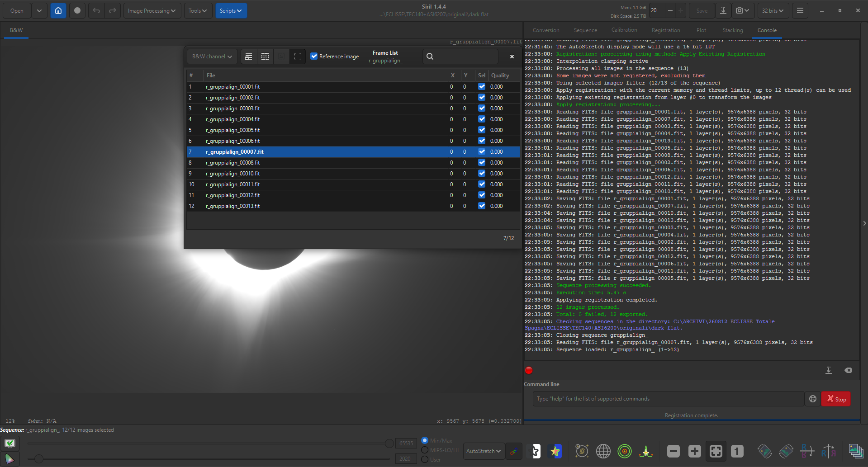Expand the collapsed right side panel arrow

[x=864, y=223]
